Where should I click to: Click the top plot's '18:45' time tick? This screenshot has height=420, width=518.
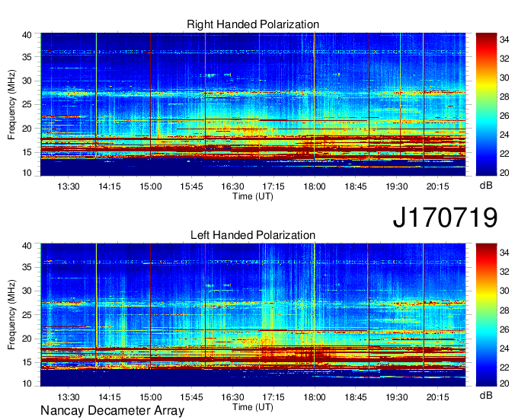click(356, 186)
